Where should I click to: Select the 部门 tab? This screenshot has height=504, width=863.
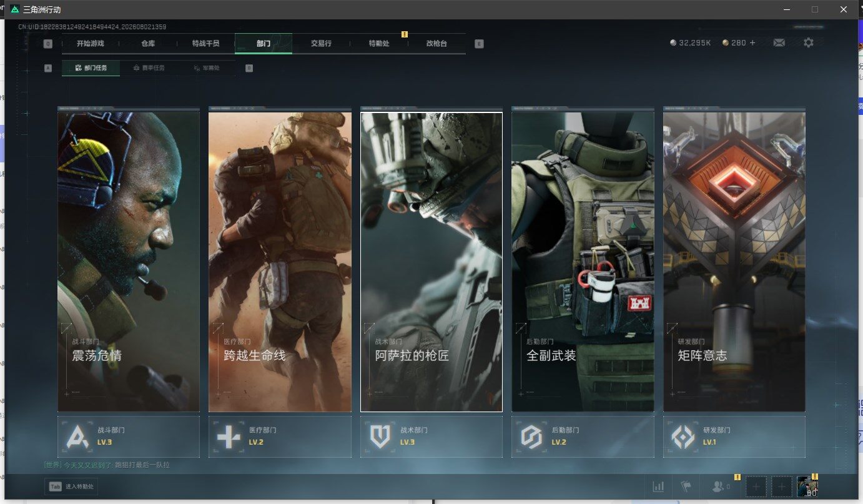click(264, 44)
